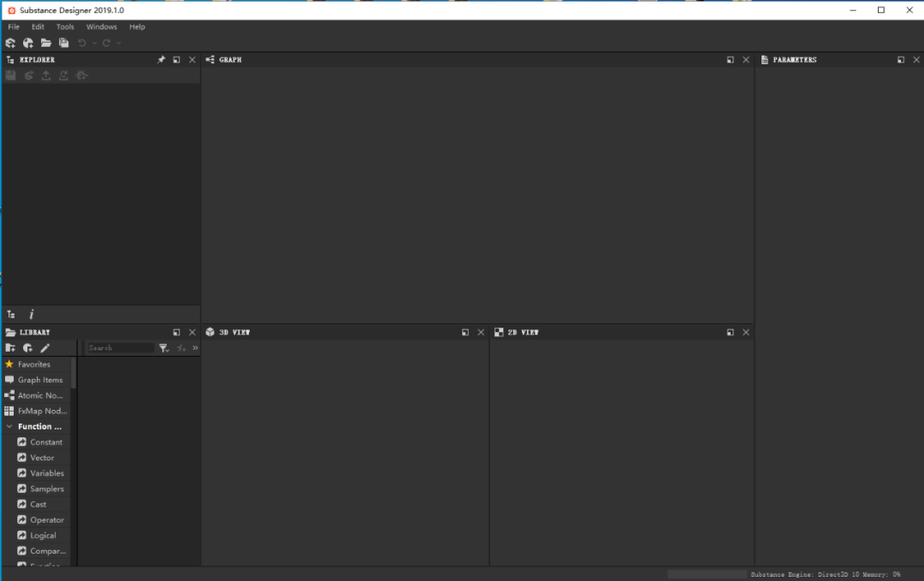Click status bar progress bar

click(708, 574)
